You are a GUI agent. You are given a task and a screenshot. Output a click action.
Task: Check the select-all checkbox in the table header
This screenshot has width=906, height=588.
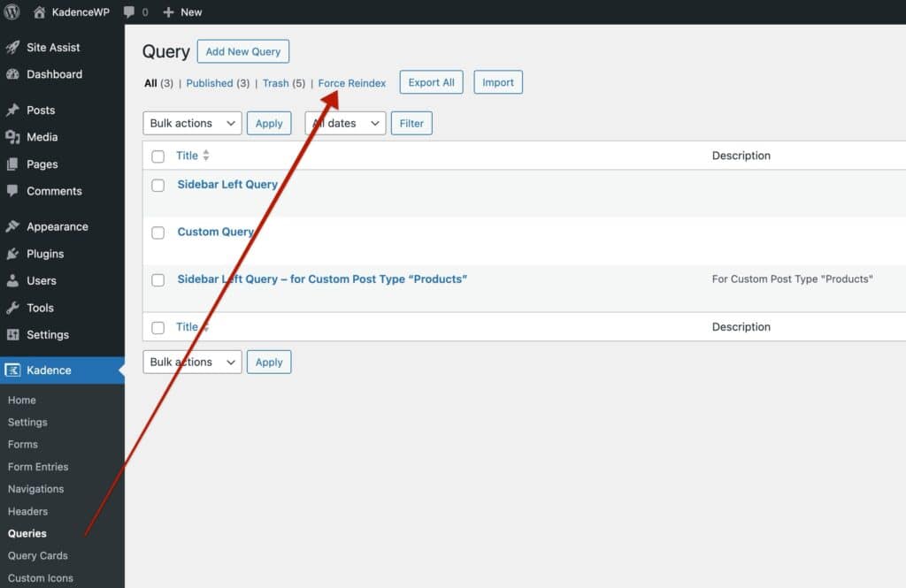(x=157, y=155)
